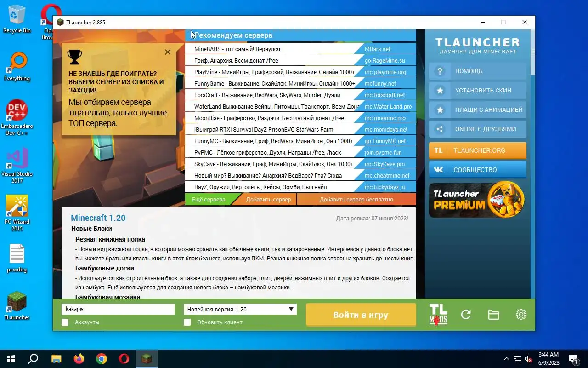Click the question mark icon beside ПОМОЩЬ
This screenshot has height=368, width=588.
[440, 71]
